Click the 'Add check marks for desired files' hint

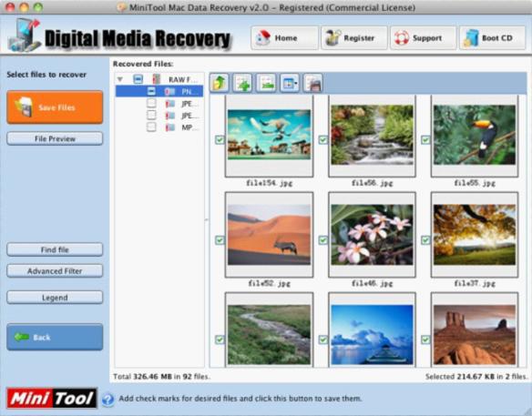point(240,399)
